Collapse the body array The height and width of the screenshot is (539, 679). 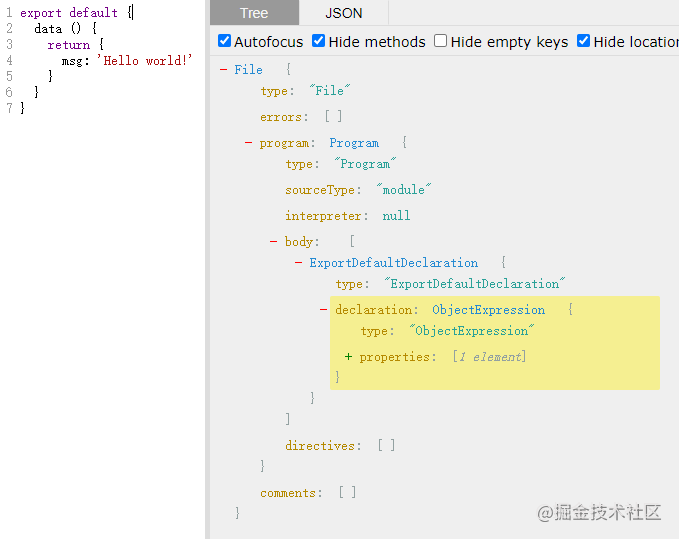[273, 241]
